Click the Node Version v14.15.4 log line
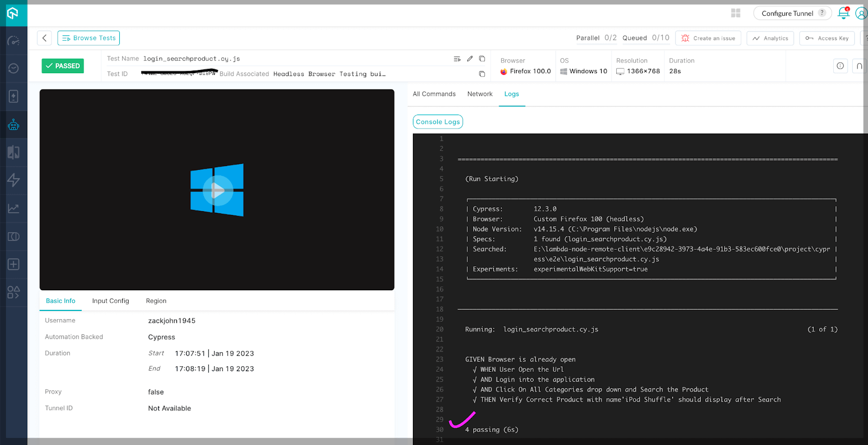This screenshot has width=868, height=445. click(x=585, y=229)
